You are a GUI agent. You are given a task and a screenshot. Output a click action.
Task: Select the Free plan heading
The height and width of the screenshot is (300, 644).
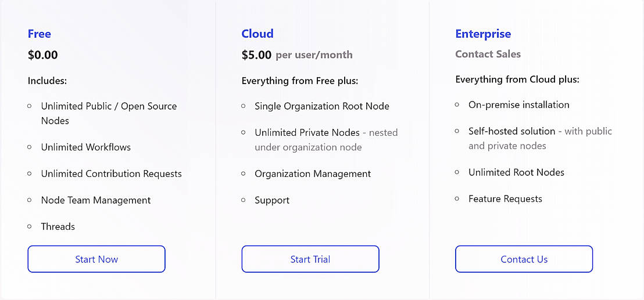(40, 34)
